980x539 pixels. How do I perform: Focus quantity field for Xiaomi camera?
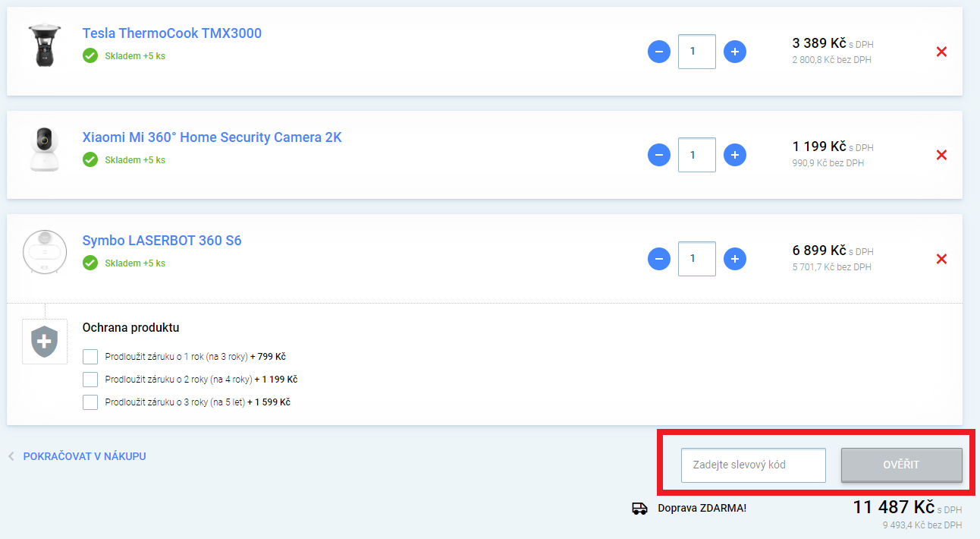(696, 155)
